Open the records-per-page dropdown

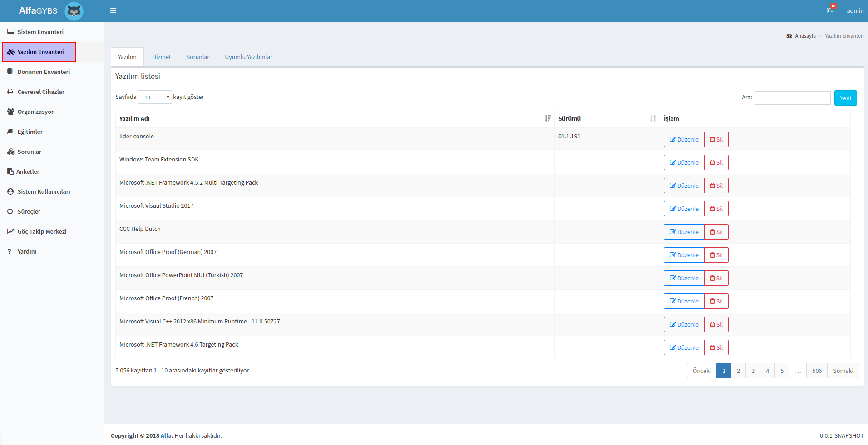[x=155, y=97]
